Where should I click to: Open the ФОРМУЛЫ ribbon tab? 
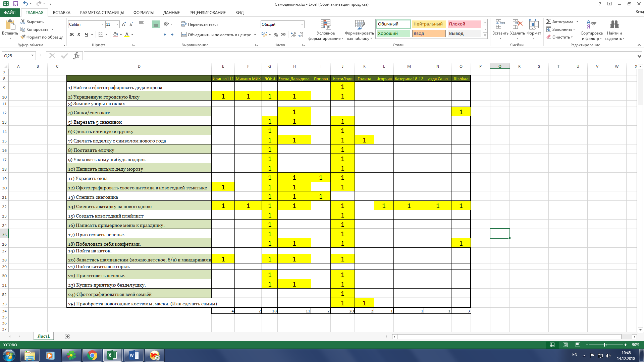143,12
